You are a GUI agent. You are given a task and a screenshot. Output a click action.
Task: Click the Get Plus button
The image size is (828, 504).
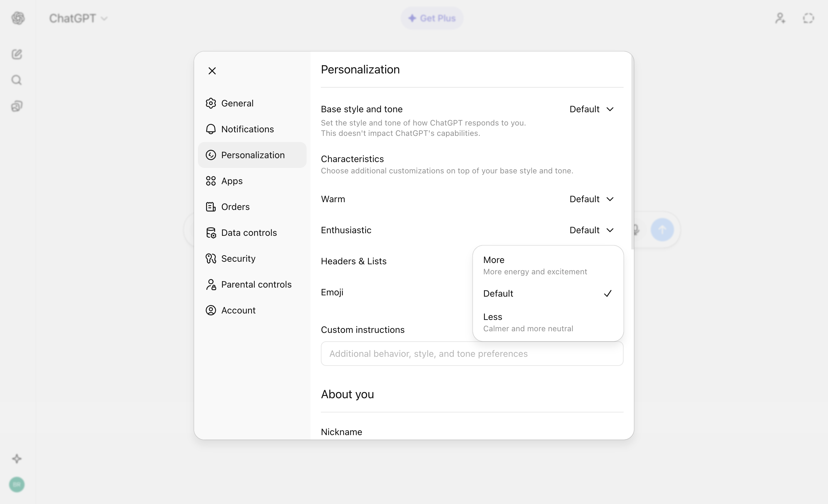(432, 18)
